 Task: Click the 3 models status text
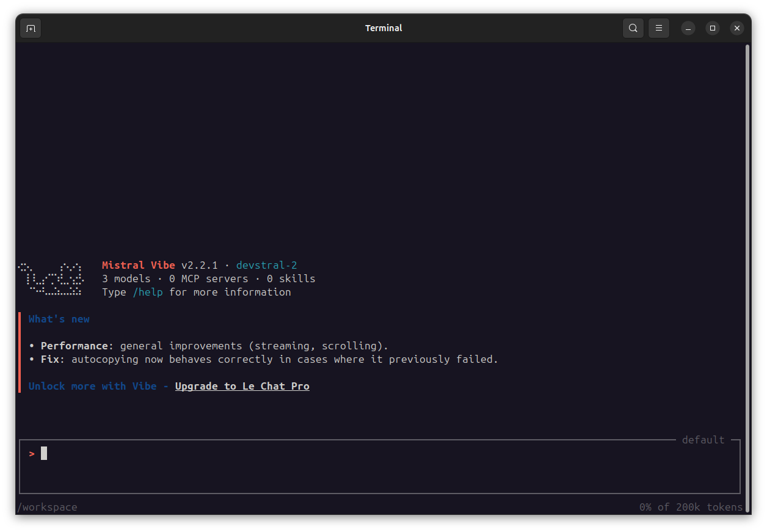click(126, 279)
